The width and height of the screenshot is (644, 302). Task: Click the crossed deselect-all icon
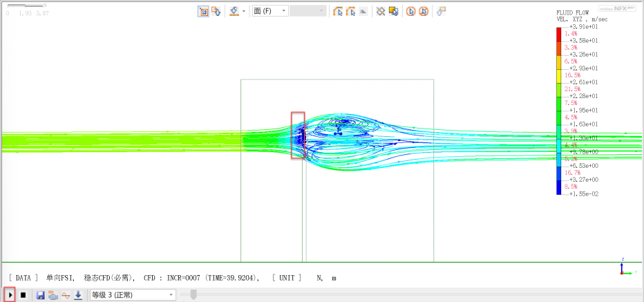click(381, 11)
